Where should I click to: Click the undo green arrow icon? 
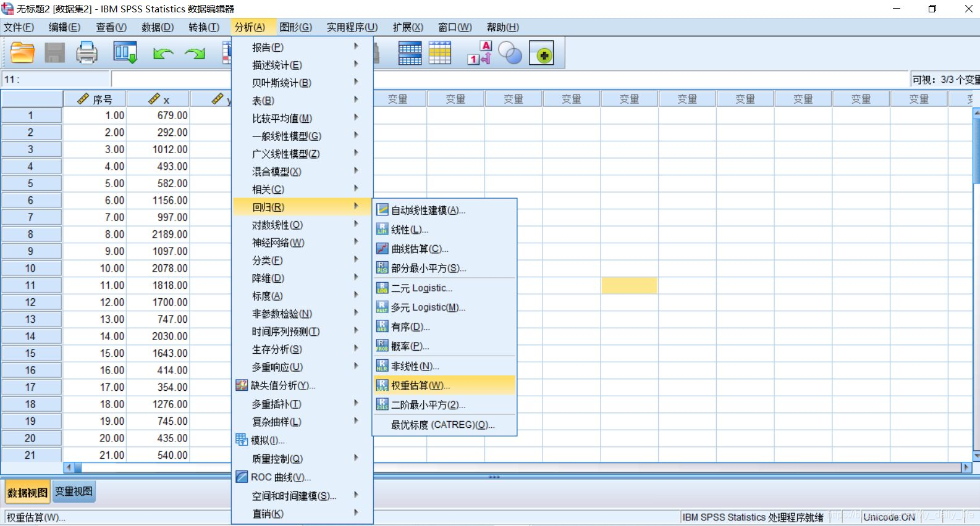pyautogui.click(x=163, y=54)
